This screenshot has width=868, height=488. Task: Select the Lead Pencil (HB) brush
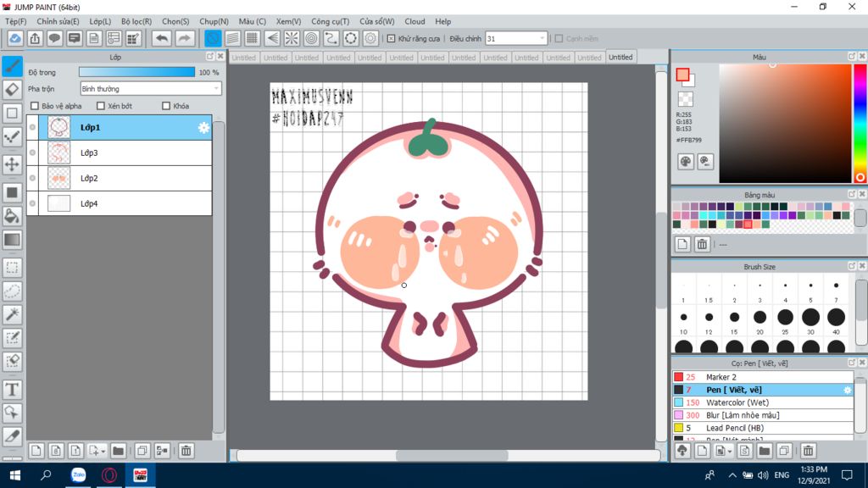(763, 428)
